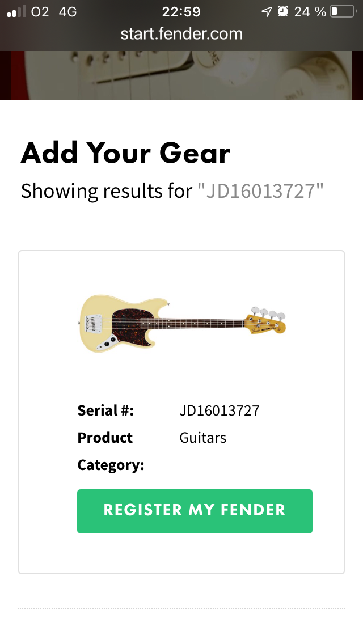Tap the Showing results for text
The width and height of the screenshot is (363, 644).
coord(107,191)
